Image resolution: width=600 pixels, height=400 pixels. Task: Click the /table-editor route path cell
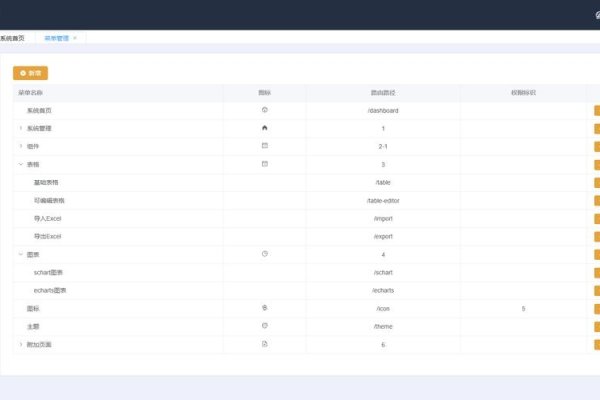click(383, 200)
